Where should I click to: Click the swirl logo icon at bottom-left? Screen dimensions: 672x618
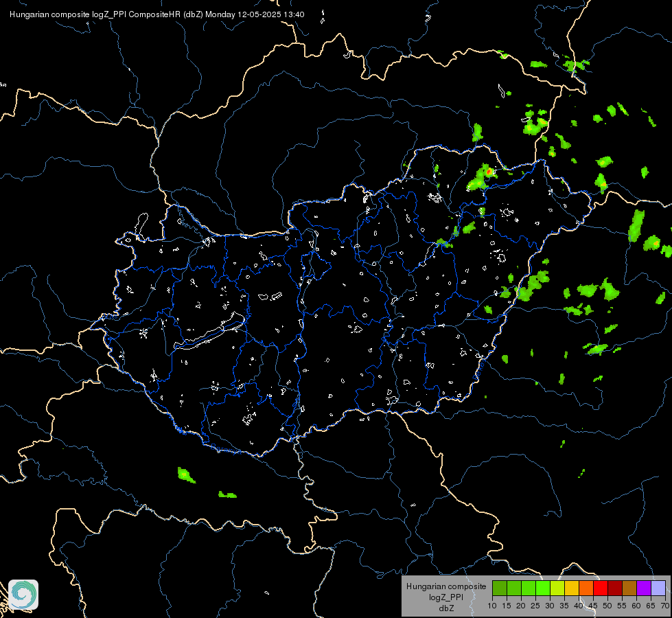(23, 595)
